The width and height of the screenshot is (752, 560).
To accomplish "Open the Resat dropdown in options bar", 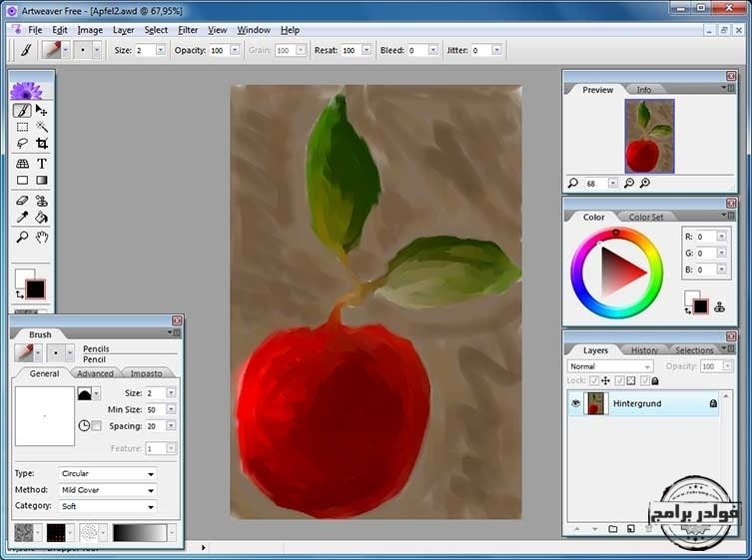I will click(367, 50).
